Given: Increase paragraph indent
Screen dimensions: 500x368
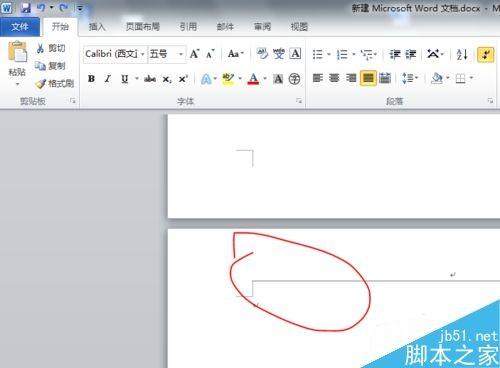Looking at the screenshot, I should coord(411,54).
